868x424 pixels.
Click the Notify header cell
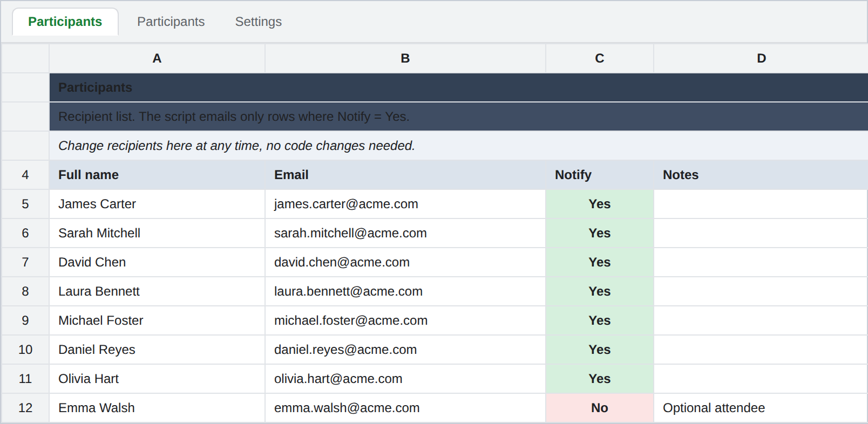600,175
